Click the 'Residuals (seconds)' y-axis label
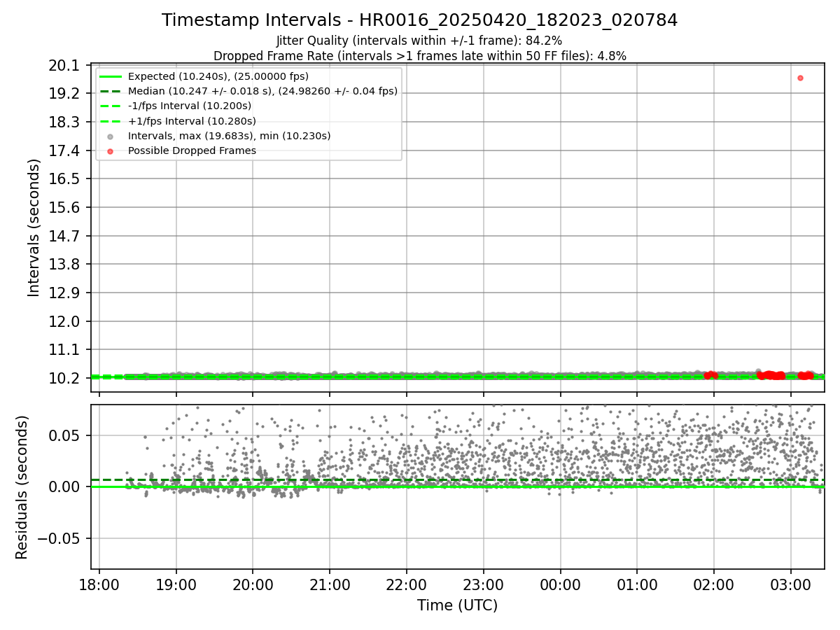Viewport: 840px width, 630px height. [x=22, y=487]
